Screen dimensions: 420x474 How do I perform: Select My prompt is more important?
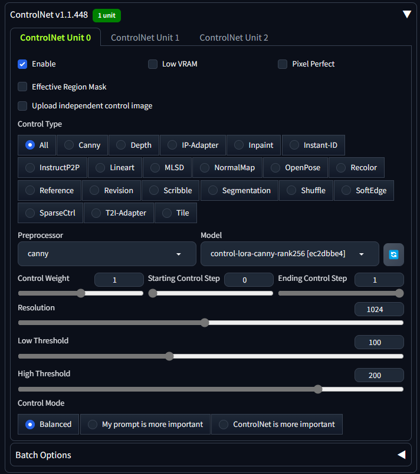[145, 424]
